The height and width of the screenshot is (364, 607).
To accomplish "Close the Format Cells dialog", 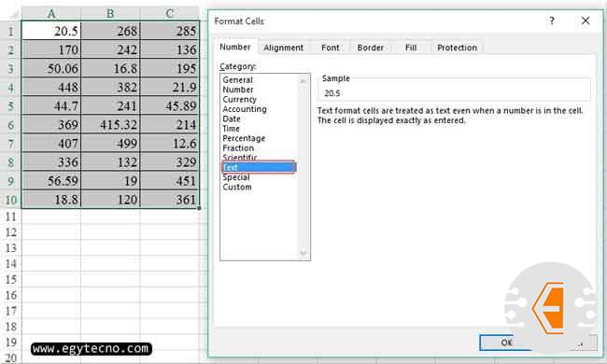I will 586,21.
